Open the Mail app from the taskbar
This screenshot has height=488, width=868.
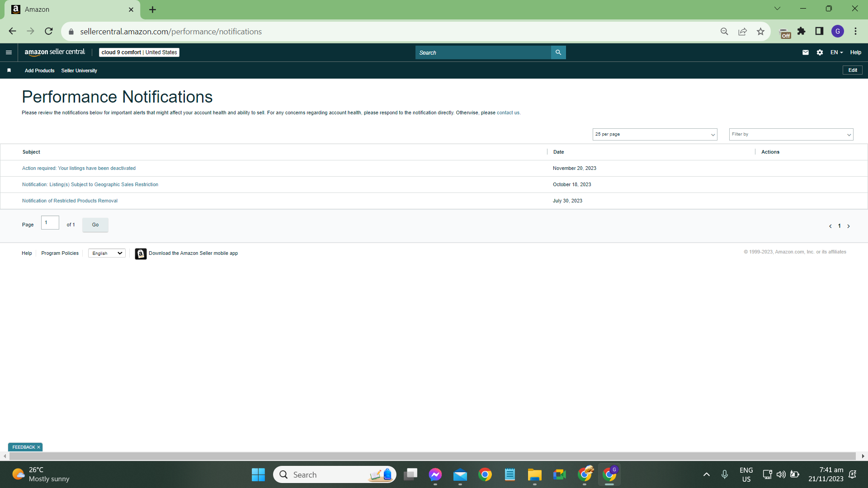[460, 474]
